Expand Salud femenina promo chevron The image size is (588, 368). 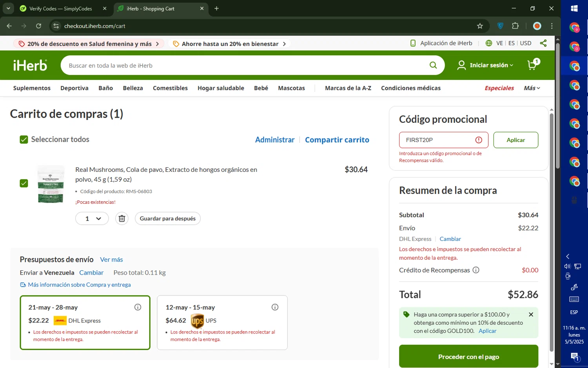tap(157, 44)
